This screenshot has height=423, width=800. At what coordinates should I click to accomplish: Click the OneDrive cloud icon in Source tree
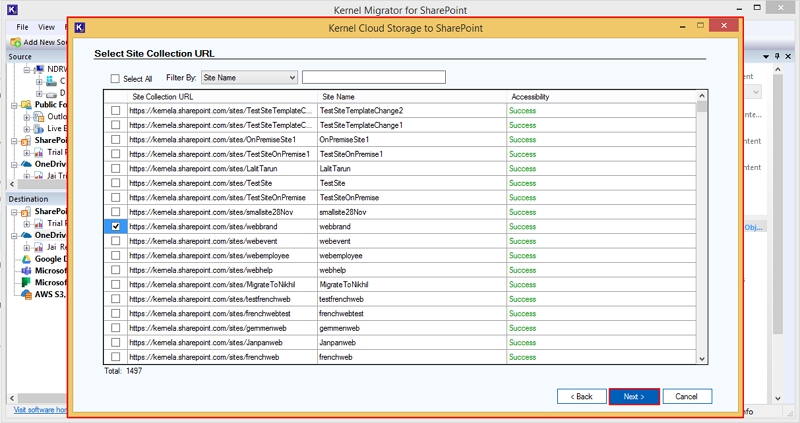pyautogui.click(x=26, y=164)
